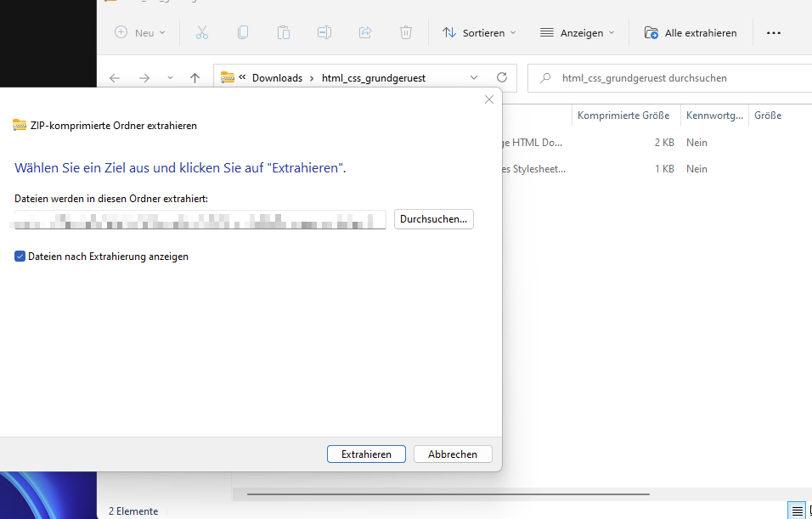This screenshot has height=519, width=812.
Task: Click the Copy icon in toolbar
Action: [x=243, y=32]
